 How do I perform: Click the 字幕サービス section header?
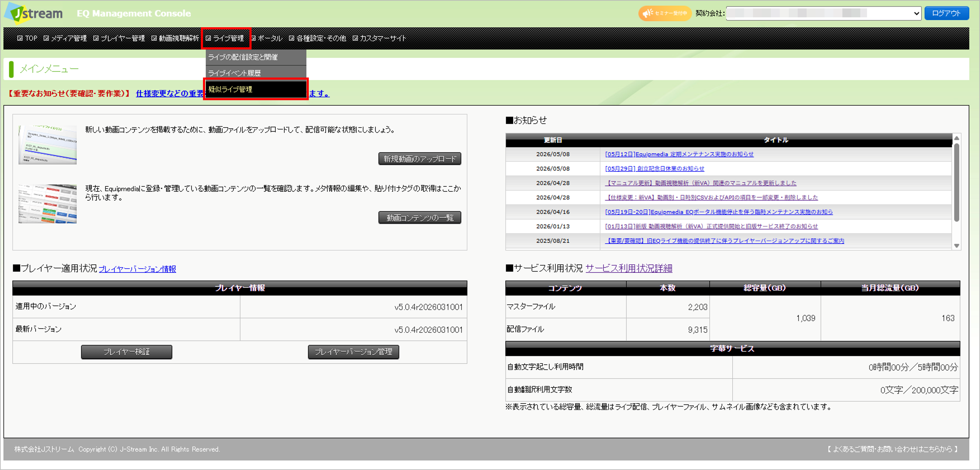point(732,348)
